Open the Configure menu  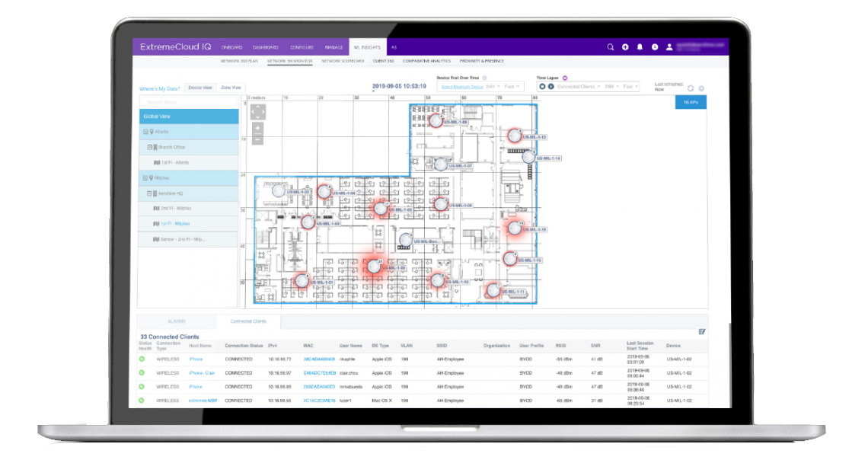[x=302, y=48]
